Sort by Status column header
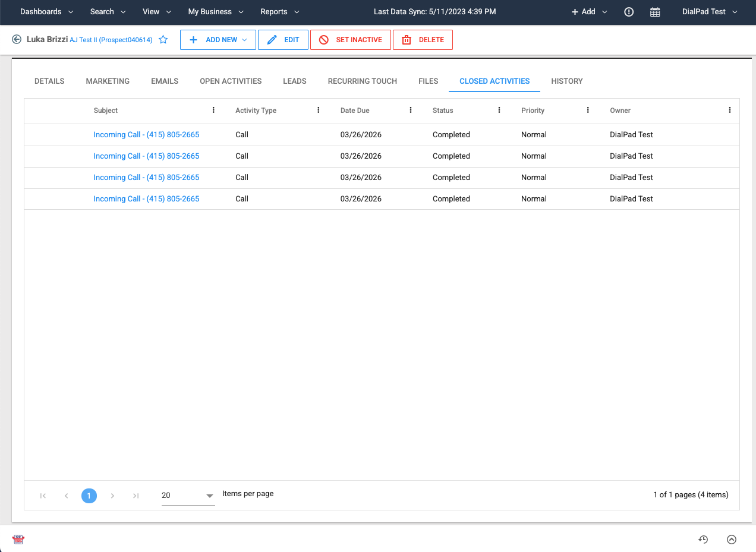The width and height of the screenshot is (756, 552). 443,111
